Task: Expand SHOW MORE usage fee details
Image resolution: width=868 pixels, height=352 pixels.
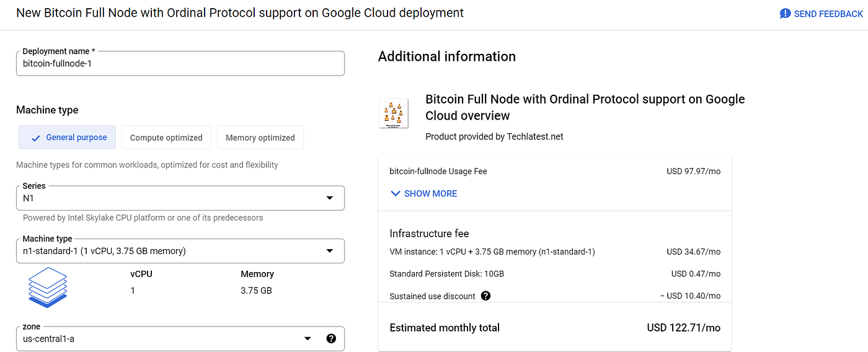Action: click(x=424, y=193)
